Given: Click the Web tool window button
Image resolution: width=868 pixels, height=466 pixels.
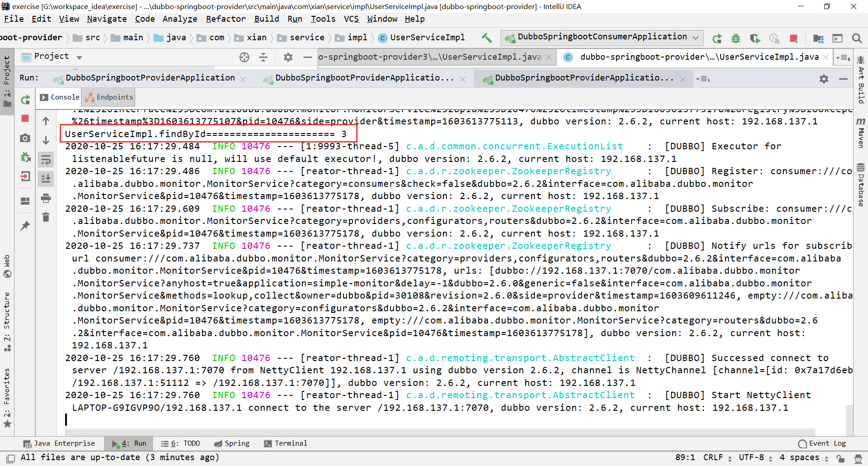Looking at the screenshot, I should 7,266.
